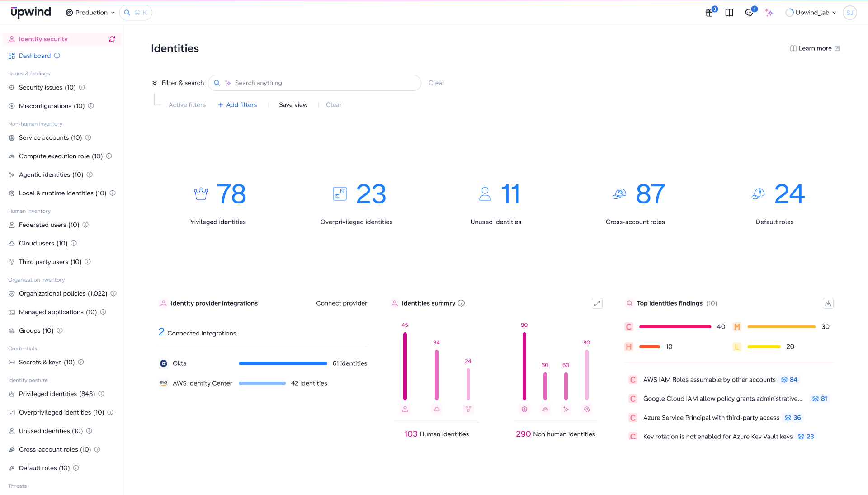Click the Critical severity bar showing 40
The height and width of the screenshot is (495, 868).
pos(675,327)
